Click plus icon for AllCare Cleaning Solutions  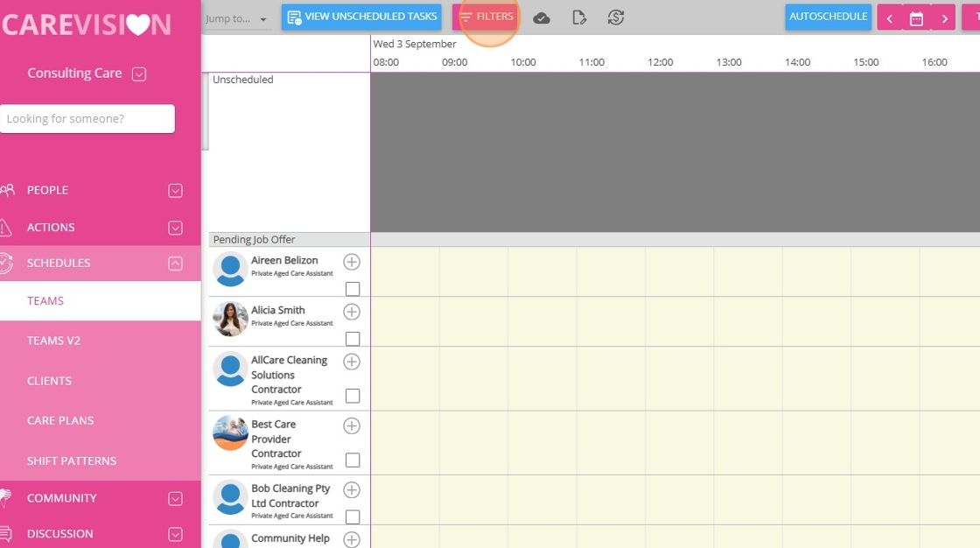tap(352, 362)
